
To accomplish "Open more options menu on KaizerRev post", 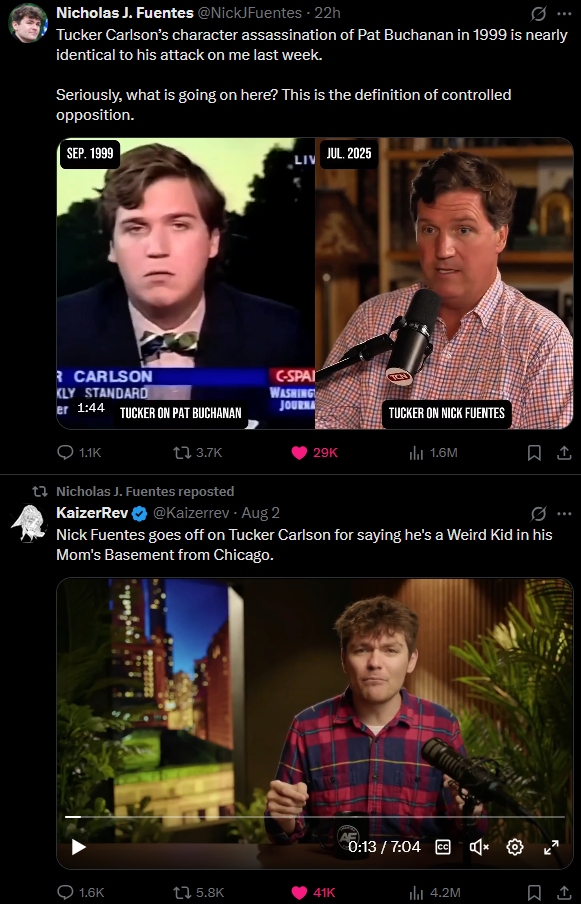I will (x=564, y=513).
